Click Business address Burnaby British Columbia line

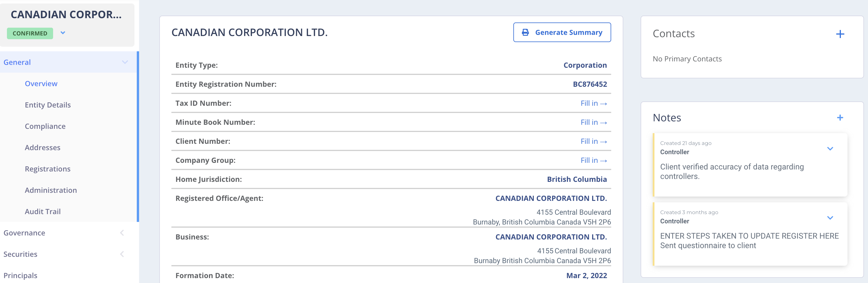[x=542, y=261]
